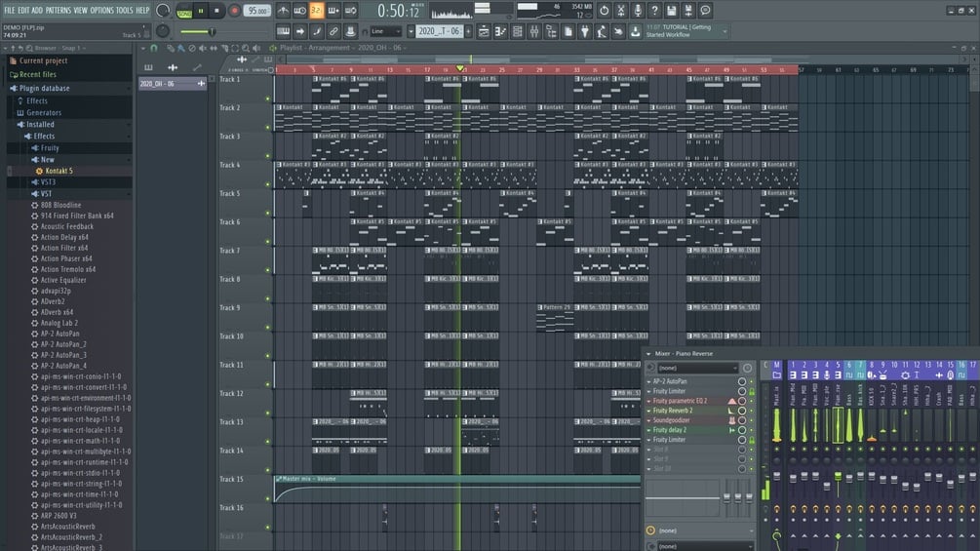Image resolution: width=980 pixels, height=551 pixels.
Task: Click the download content library icon
Action: 636,31
